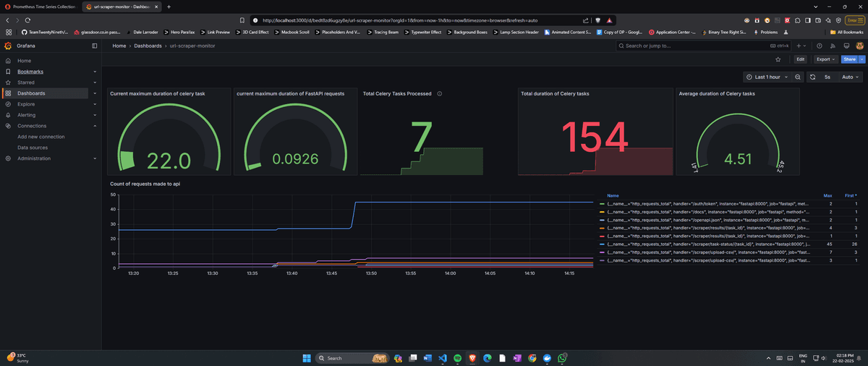Expand the Explore chevron

(x=95, y=104)
